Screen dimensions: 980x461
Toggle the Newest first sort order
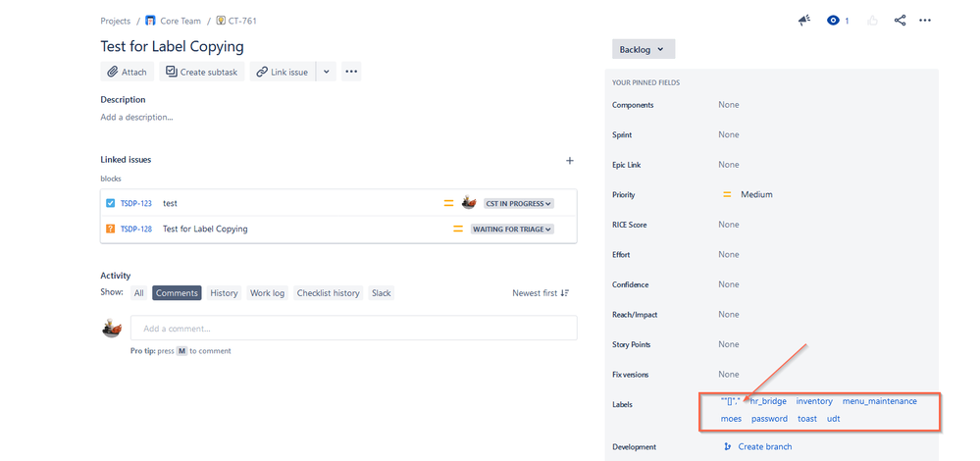(541, 293)
